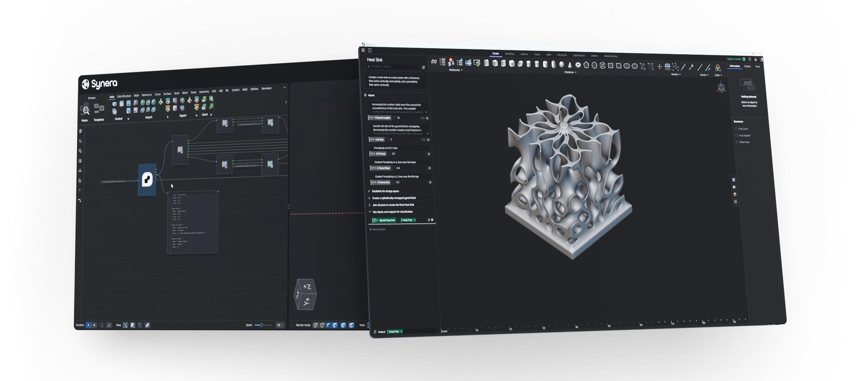The image size is (868, 381).
Task: Click the Add Block search field
Action: click(x=393, y=66)
